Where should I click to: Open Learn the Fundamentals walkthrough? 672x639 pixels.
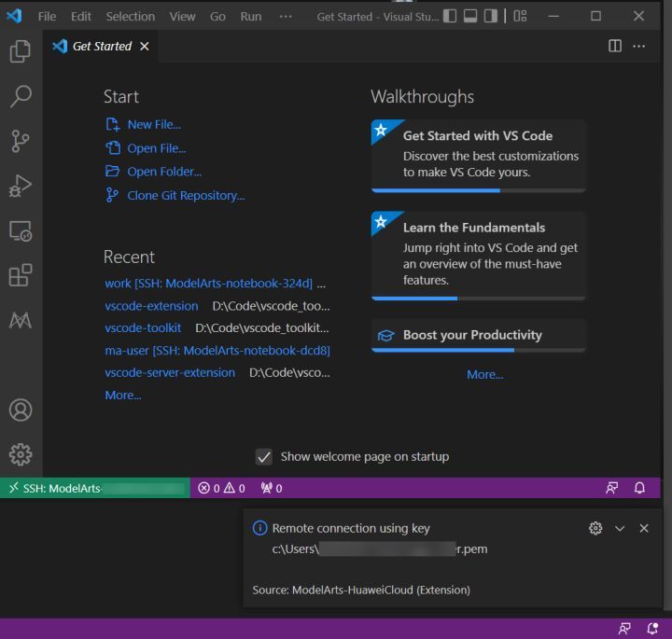[x=478, y=256]
